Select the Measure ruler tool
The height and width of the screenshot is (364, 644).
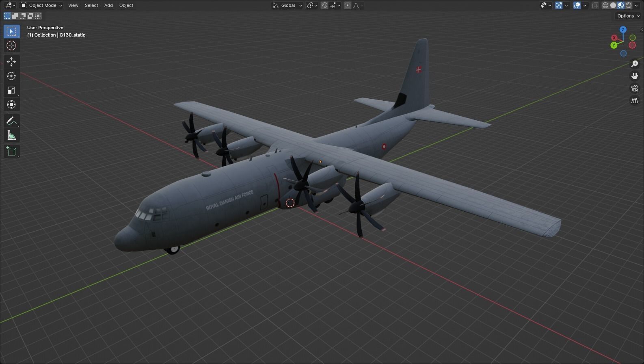[11, 135]
